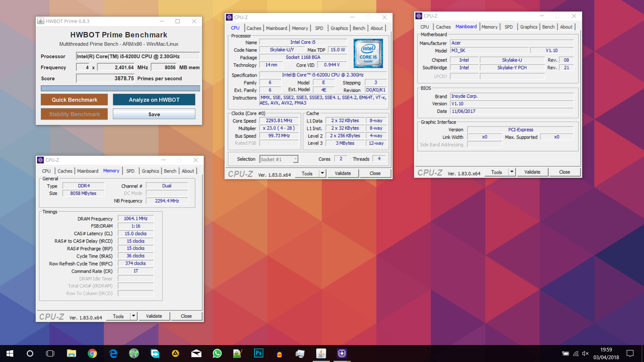Click title bar icon of CPU-Z Mainboard window
Viewport: 644px width, 362px height.
point(419,16)
